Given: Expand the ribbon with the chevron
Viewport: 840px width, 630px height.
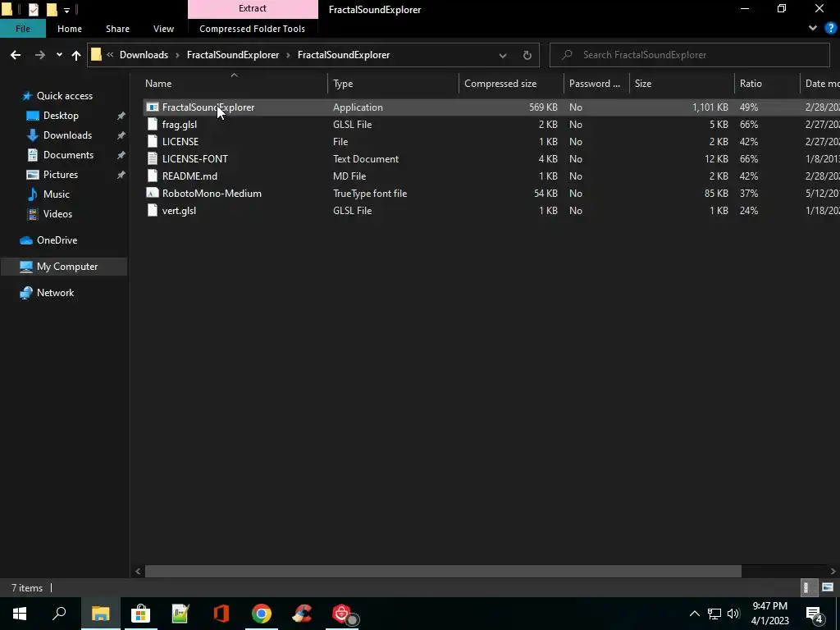Looking at the screenshot, I should (x=813, y=29).
